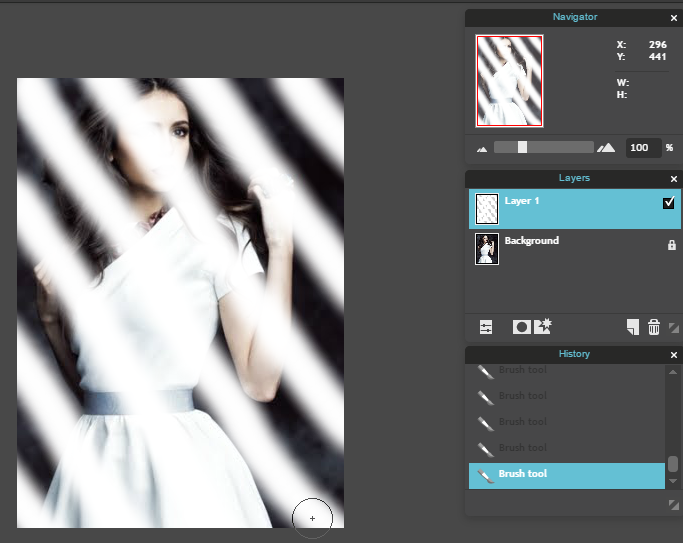Click the Background layer lock icon
Screen dimensions: 683x543
click(671, 245)
